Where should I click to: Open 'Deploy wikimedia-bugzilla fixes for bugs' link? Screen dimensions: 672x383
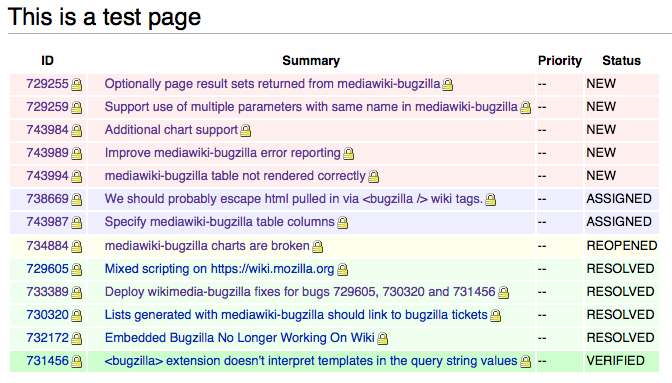pyautogui.click(x=300, y=292)
